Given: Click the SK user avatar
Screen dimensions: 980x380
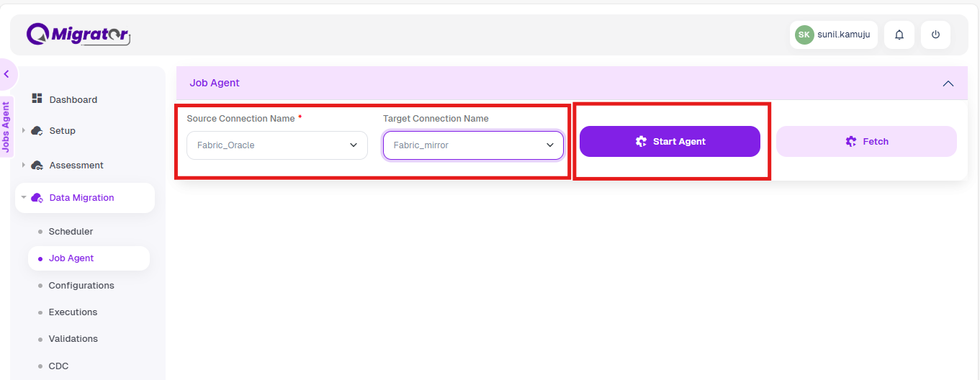Looking at the screenshot, I should click(804, 35).
